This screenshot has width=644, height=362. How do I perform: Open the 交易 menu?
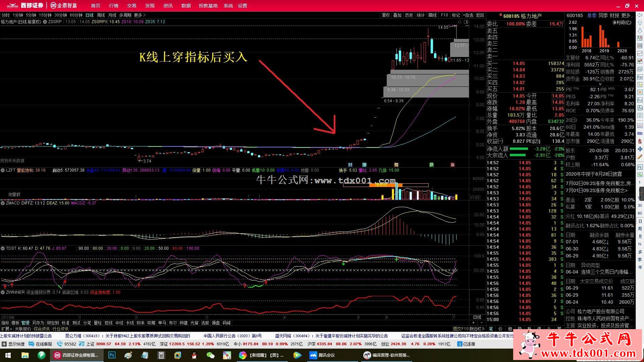point(132,6)
